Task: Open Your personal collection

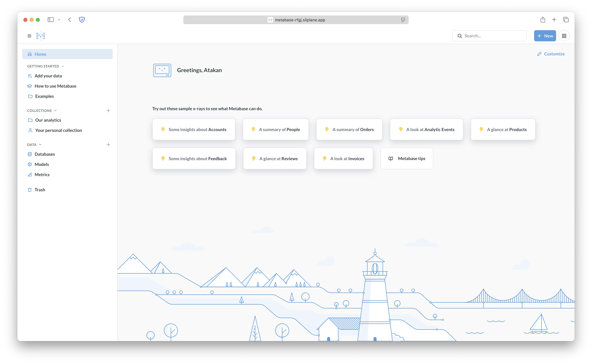Action: (59, 130)
